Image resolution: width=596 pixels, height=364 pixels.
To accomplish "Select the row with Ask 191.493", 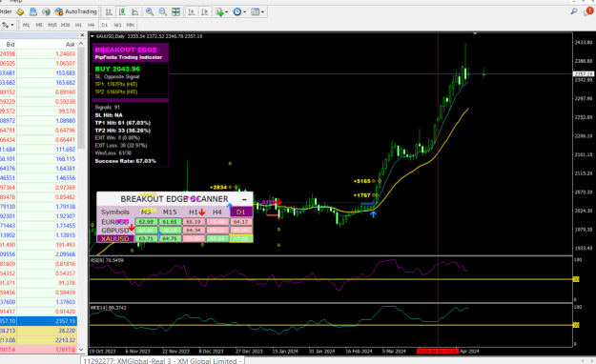I will 38,245.
